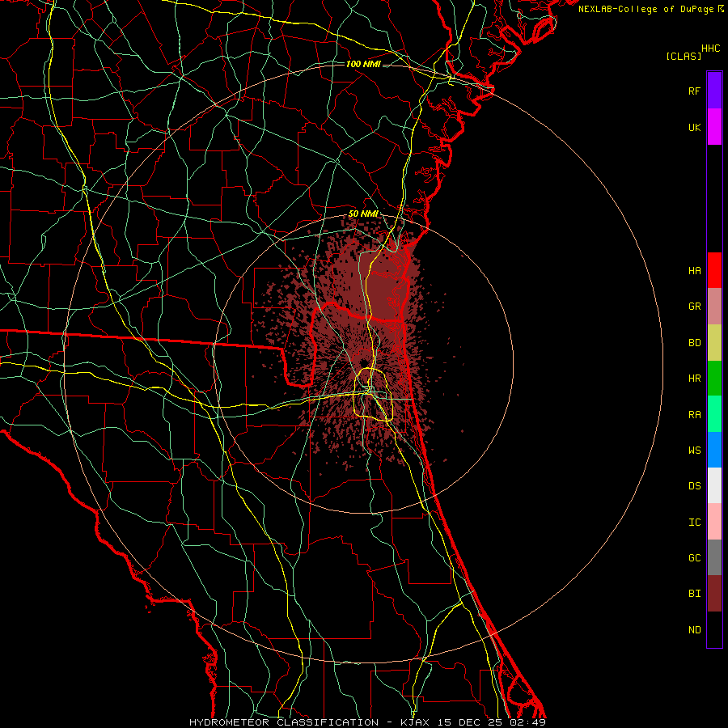728x728 pixels.
Task: Click the light pink IC legend swatch
Action: [x=714, y=522]
